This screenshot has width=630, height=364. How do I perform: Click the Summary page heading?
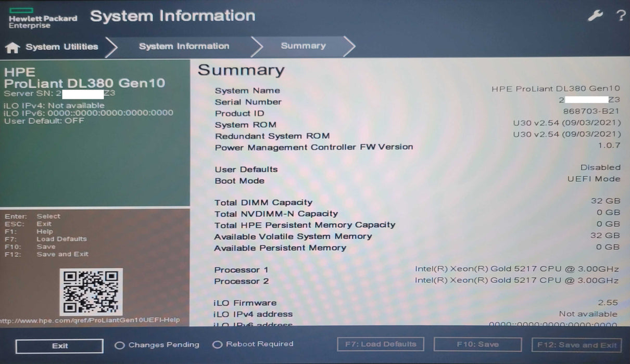coord(241,70)
